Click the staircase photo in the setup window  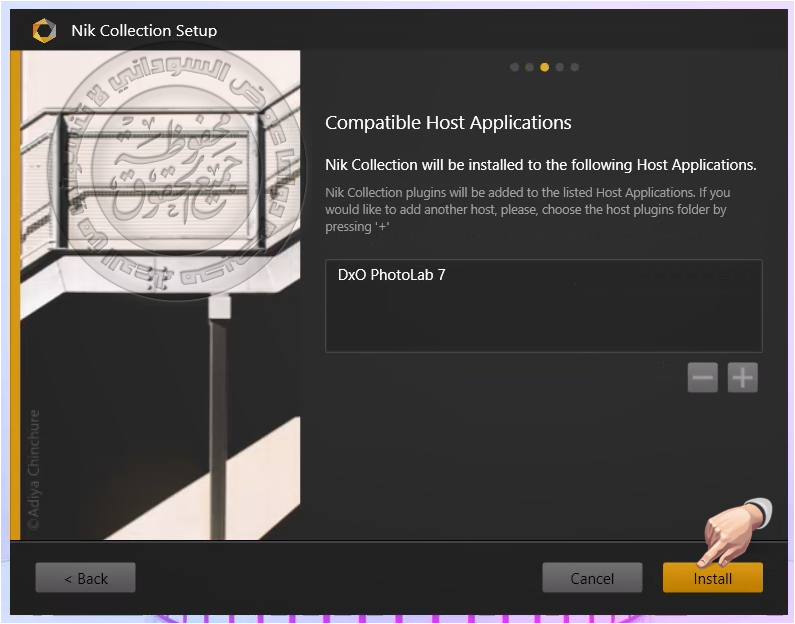(160, 295)
